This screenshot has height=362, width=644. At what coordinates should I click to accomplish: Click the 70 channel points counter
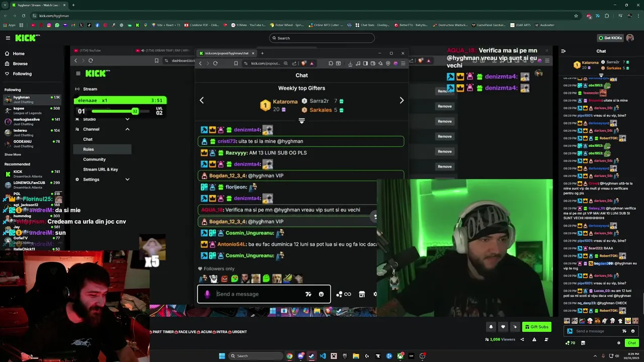click(x=570, y=343)
